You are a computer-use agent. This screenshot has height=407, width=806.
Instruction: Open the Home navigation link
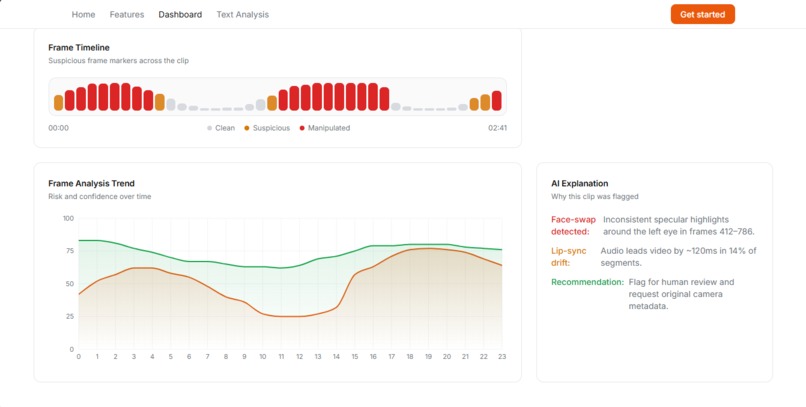83,14
